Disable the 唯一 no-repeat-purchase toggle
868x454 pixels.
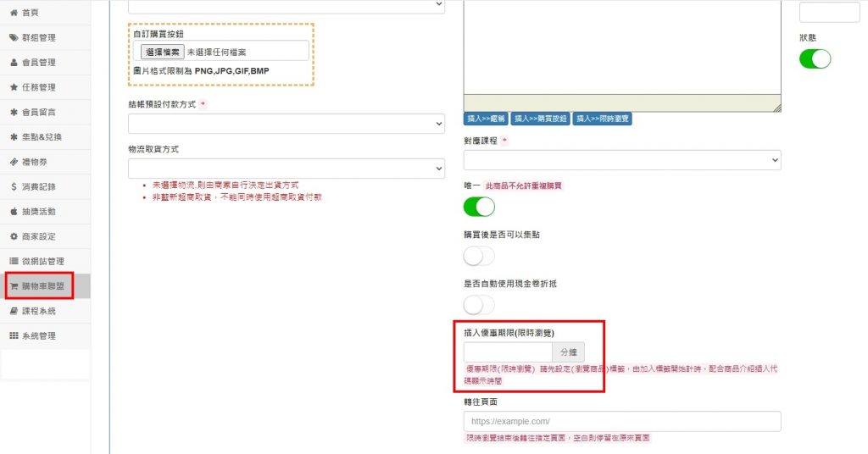[x=479, y=207]
